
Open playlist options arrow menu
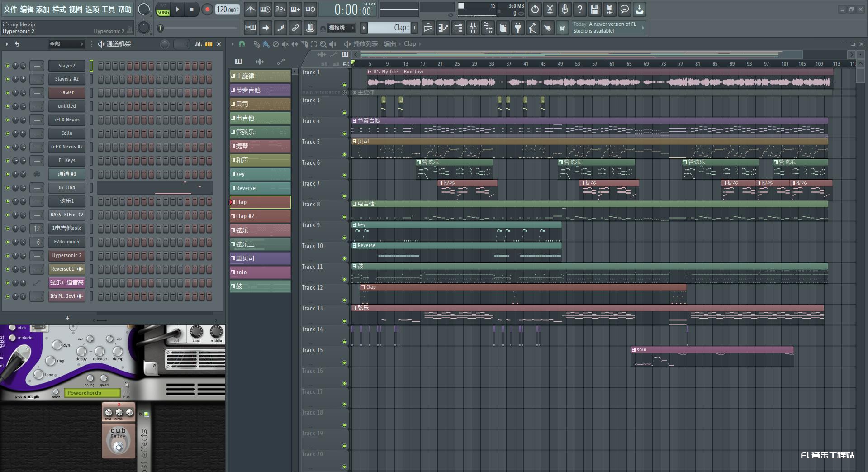click(232, 44)
